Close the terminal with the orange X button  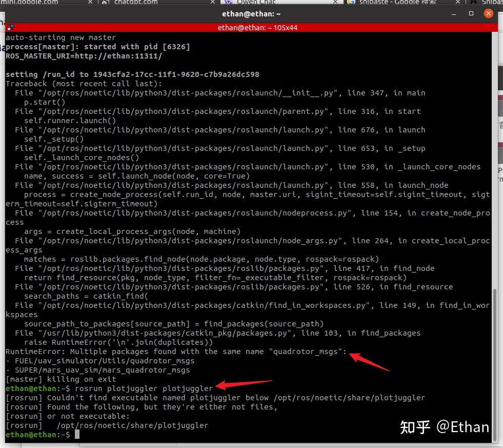[x=488, y=13]
